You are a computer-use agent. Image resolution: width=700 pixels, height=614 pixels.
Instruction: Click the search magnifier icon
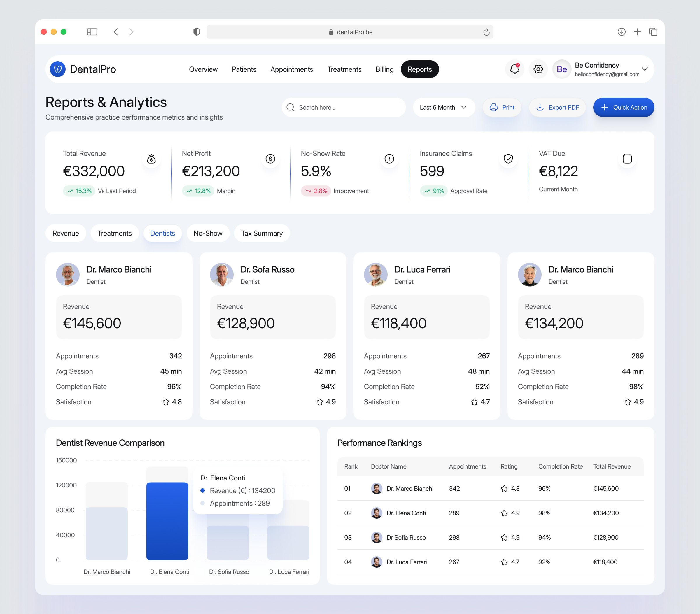point(290,108)
